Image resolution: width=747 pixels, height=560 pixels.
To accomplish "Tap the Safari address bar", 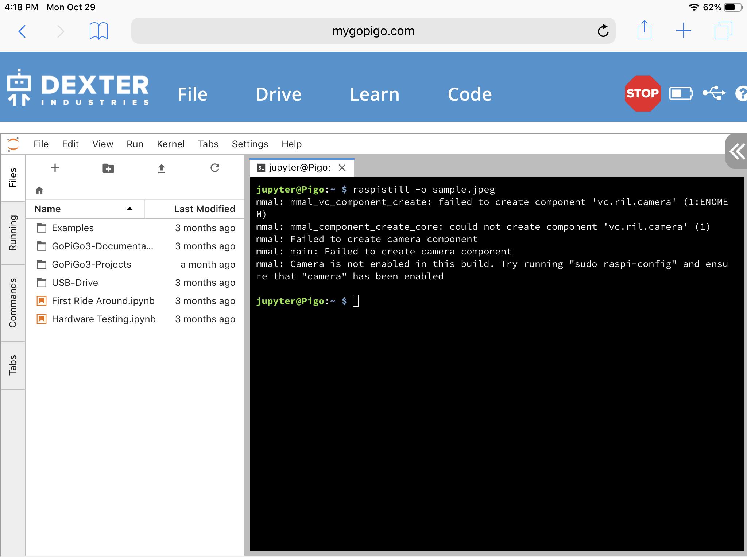I will click(x=373, y=31).
